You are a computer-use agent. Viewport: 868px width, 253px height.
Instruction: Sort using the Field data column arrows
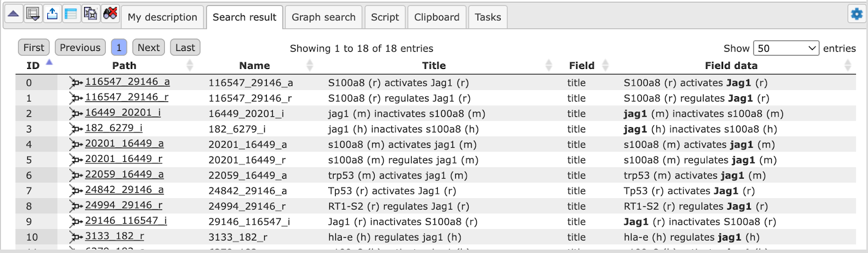tap(848, 65)
